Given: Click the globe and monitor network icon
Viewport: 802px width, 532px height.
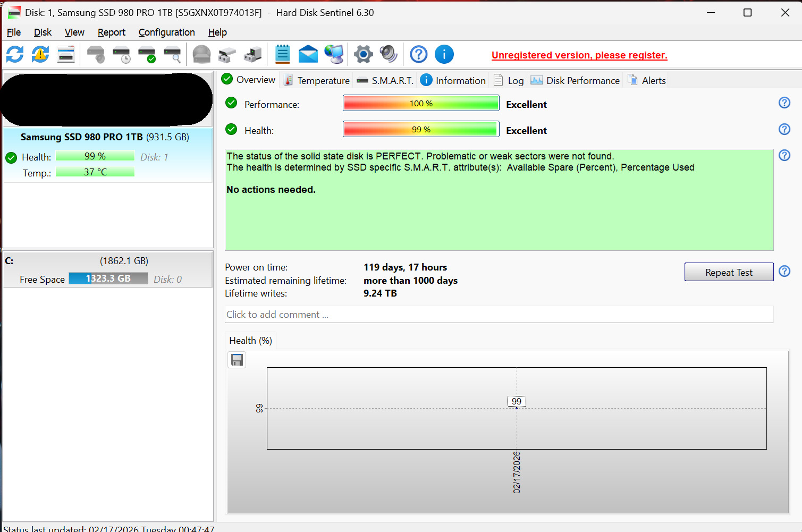Looking at the screenshot, I should pos(334,54).
